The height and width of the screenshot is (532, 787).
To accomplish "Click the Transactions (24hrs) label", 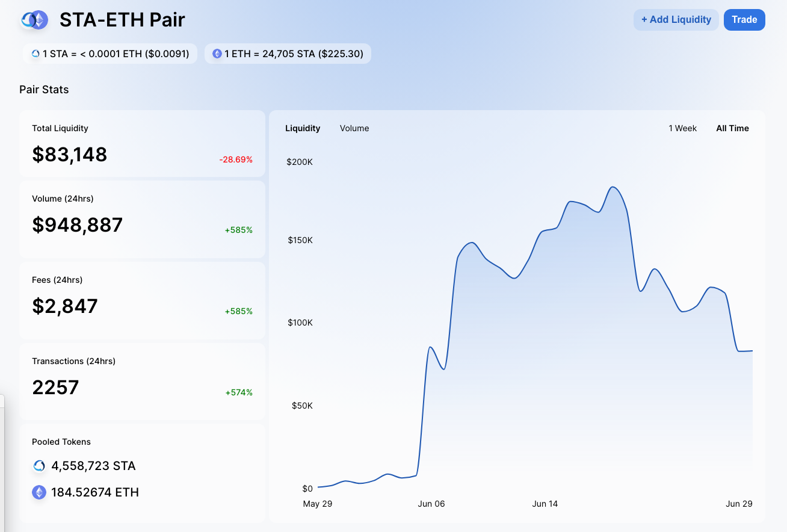I will [x=73, y=361].
